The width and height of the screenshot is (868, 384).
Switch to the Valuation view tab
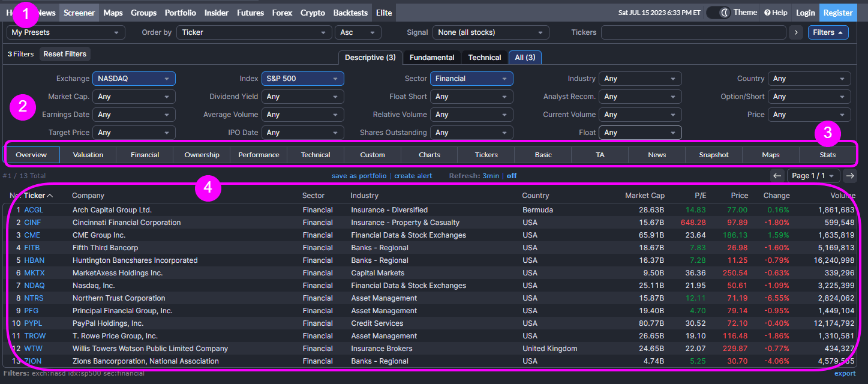(88, 155)
